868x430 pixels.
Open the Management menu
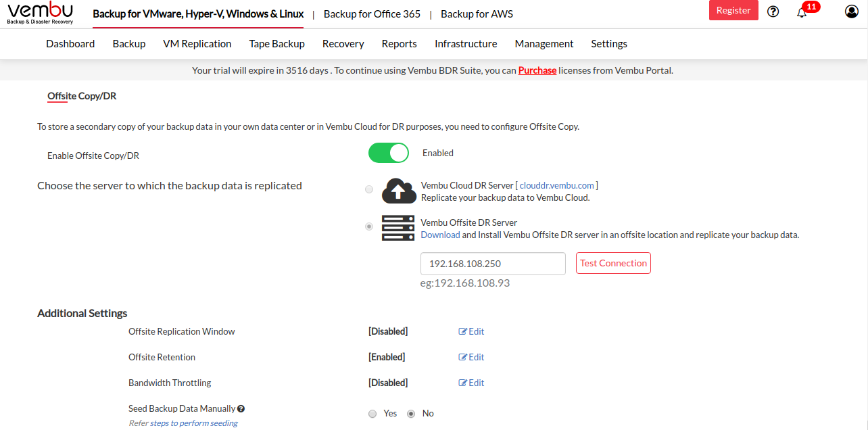point(544,44)
